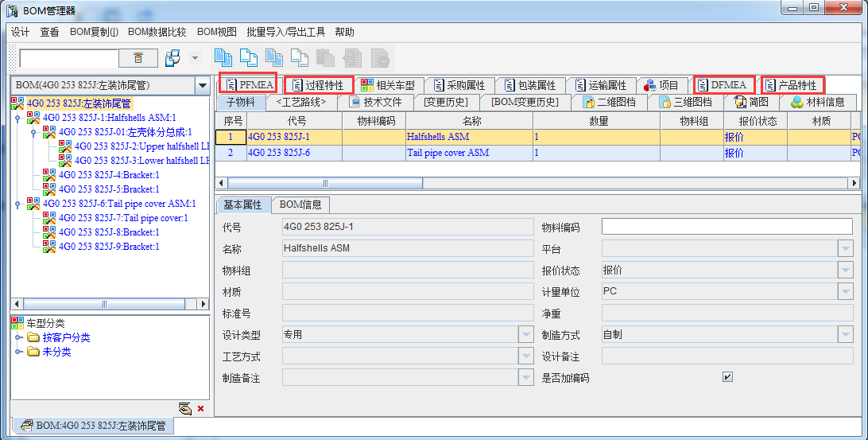Click the 未分类 folder icon
The height and width of the screenshot is (440, 868).
point(33,352)
